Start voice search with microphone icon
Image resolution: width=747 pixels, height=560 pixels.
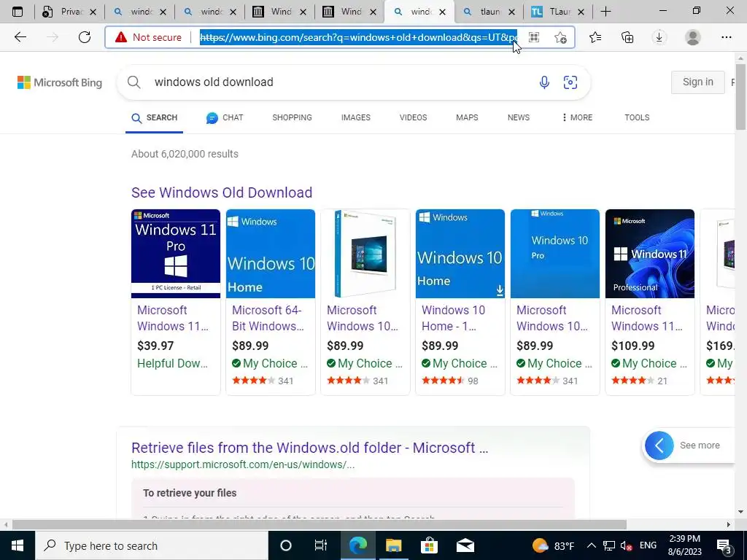coord(544,82)
